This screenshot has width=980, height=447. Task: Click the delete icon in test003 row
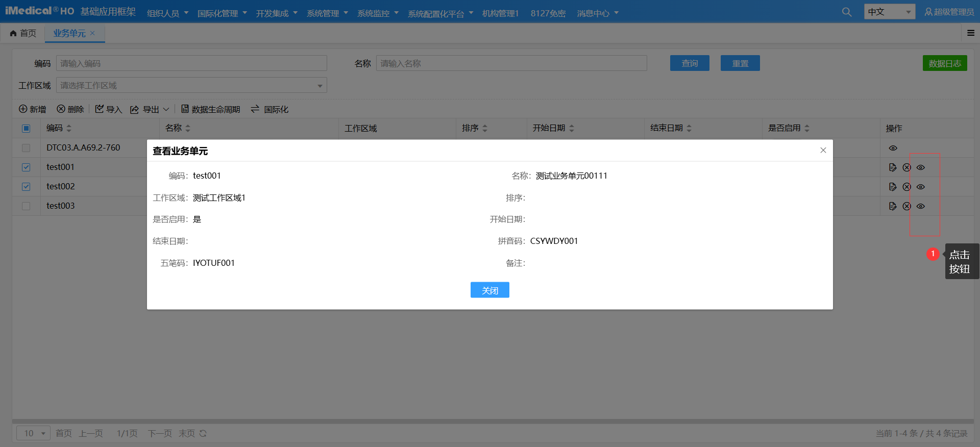pos(906,206)
